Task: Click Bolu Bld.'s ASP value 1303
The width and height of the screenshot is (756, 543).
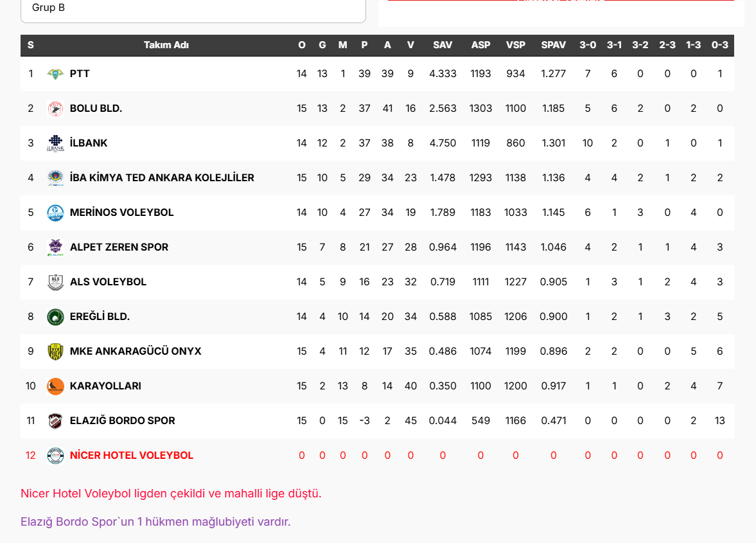Action: (480, 109)
